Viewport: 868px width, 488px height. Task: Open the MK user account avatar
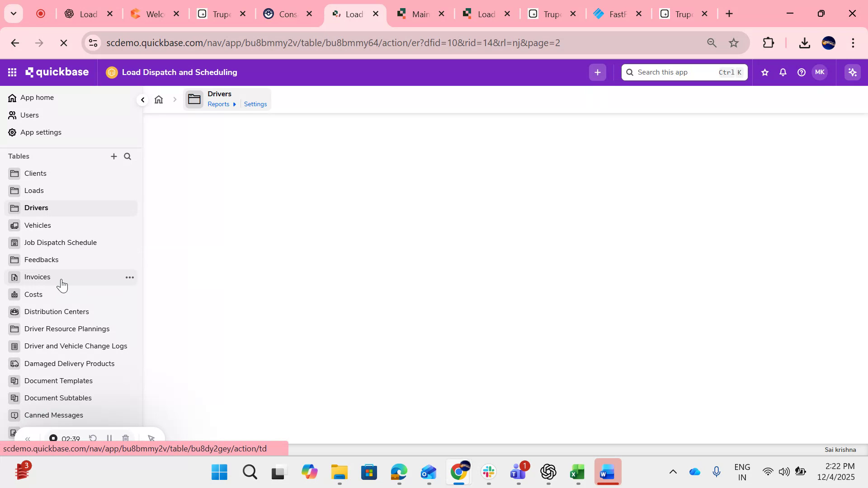(820, 72)
